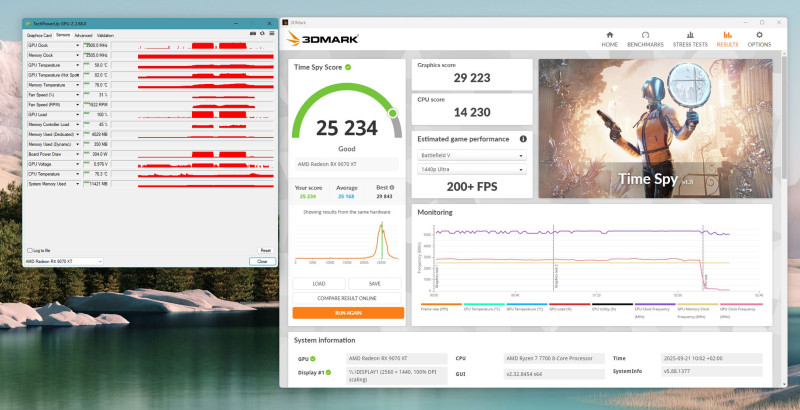Open the Benchmarks section in 3DMark
The image size is (800, 410).
[x=645, y=39]
